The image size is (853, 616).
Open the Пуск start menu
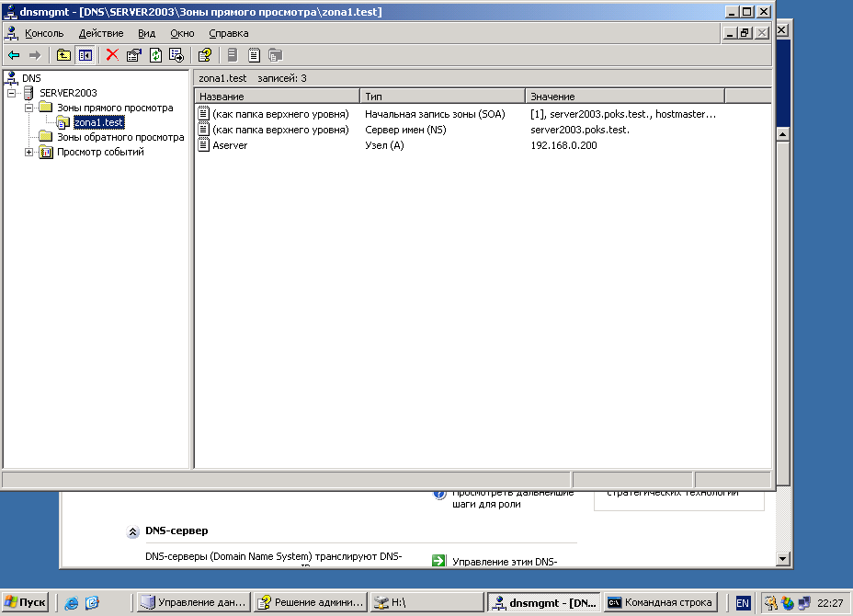click(25, 602)
